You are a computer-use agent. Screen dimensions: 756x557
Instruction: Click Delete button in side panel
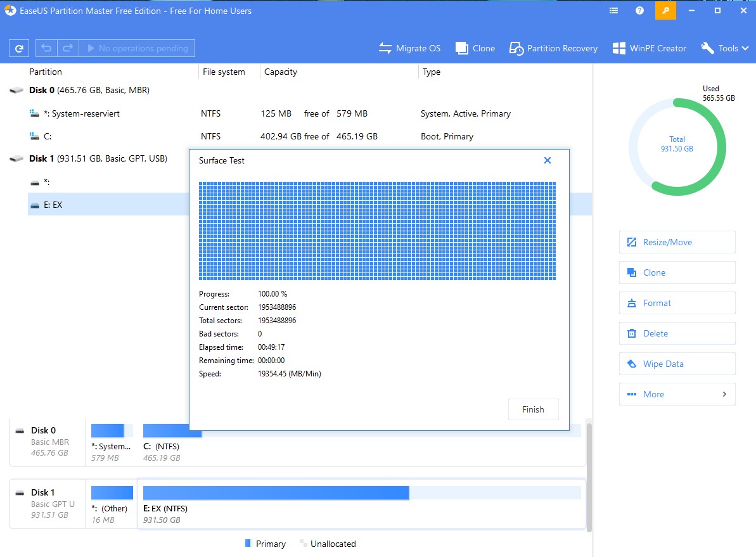(x=677, y=333)
